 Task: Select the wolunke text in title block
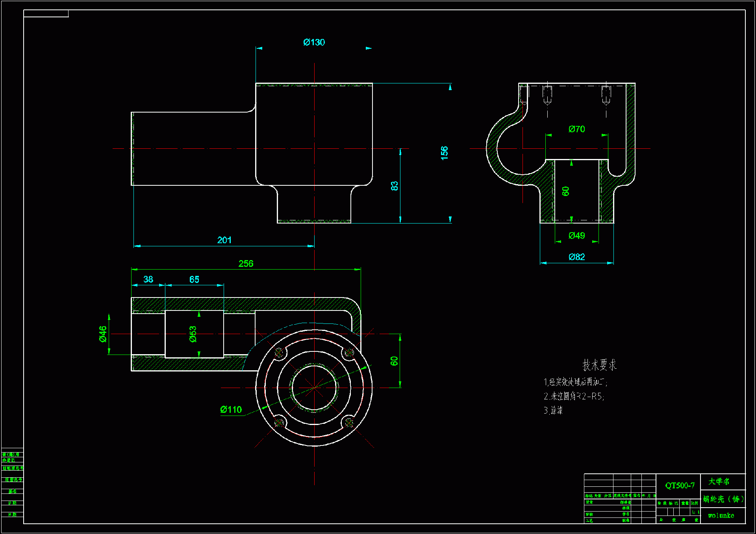721,516
